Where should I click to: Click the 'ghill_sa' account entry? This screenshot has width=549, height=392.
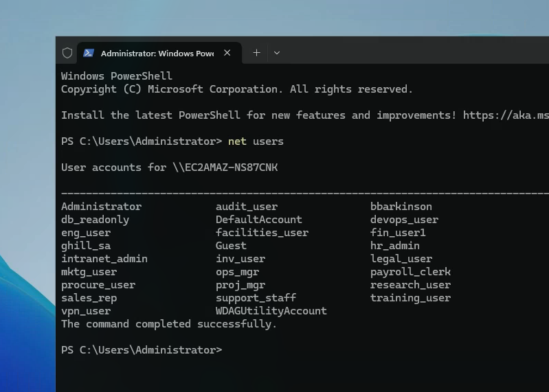[x=86, y=246]
